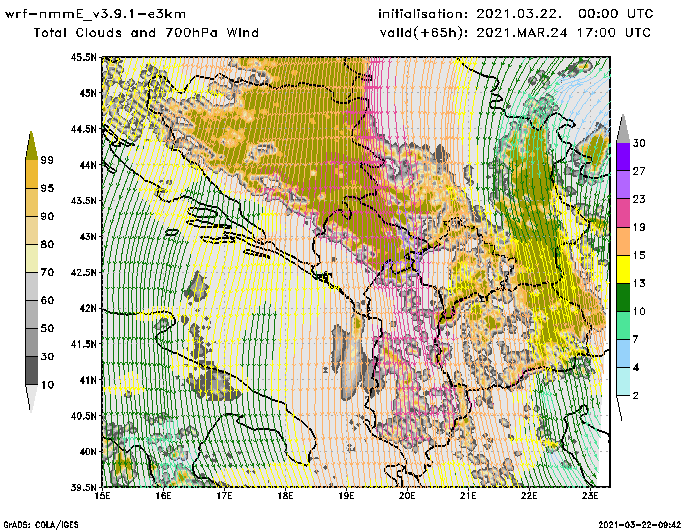
Task: Click the '19E' longitude axis label
Action: click(346, 496)
